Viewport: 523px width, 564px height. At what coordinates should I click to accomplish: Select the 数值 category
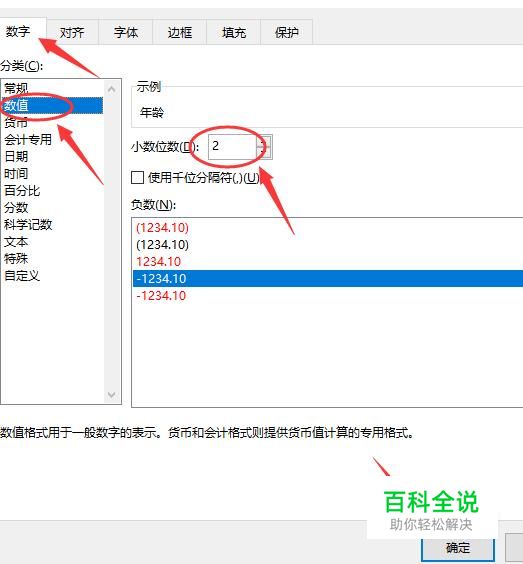coord(53,105)
